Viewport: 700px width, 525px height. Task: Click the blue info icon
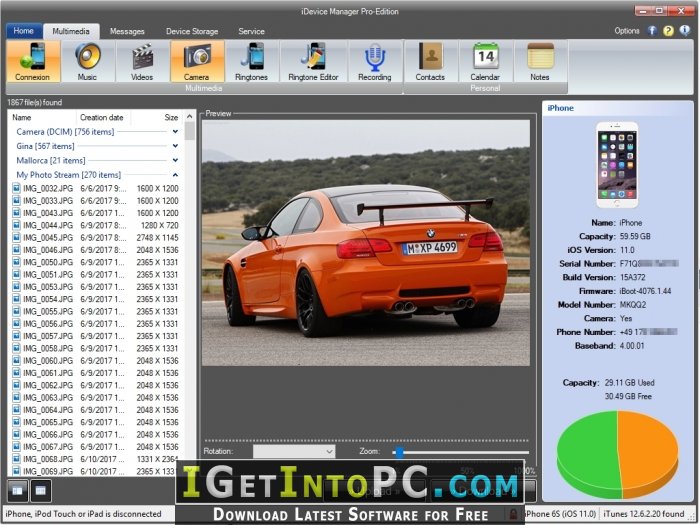pyautogui.click(x=684, y=30)
